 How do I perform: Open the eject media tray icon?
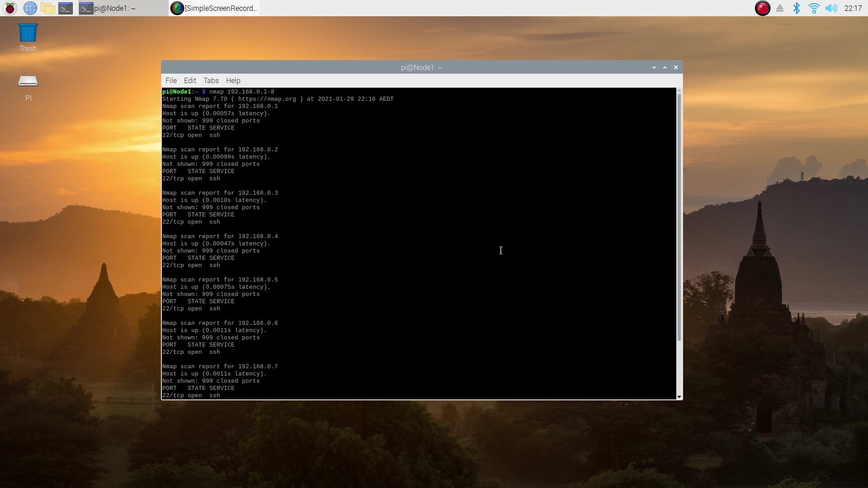pyautogui.click(x=780, y=8)
